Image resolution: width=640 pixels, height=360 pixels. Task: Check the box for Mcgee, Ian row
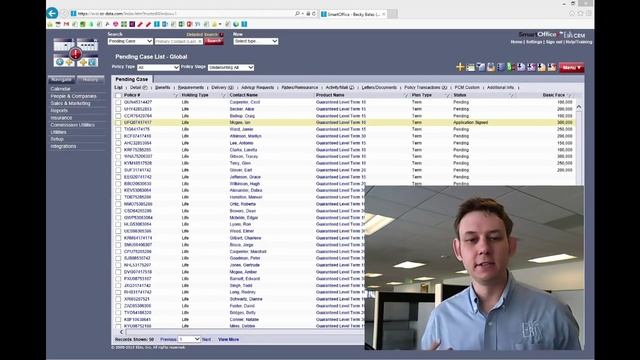coord(118,122)
